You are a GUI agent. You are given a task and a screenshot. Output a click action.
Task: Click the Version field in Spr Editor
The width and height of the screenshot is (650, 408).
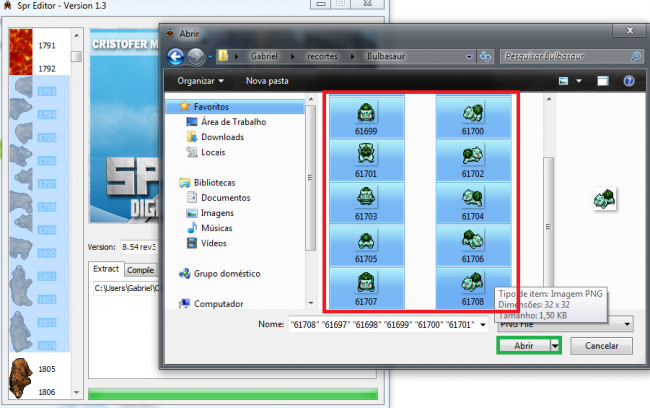point(139,247)
